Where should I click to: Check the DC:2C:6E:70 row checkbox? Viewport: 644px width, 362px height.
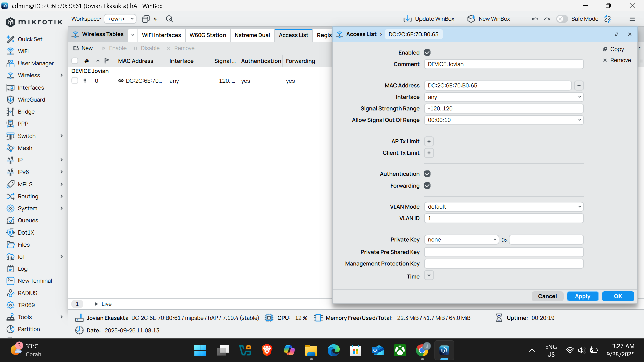click(75, 81)
